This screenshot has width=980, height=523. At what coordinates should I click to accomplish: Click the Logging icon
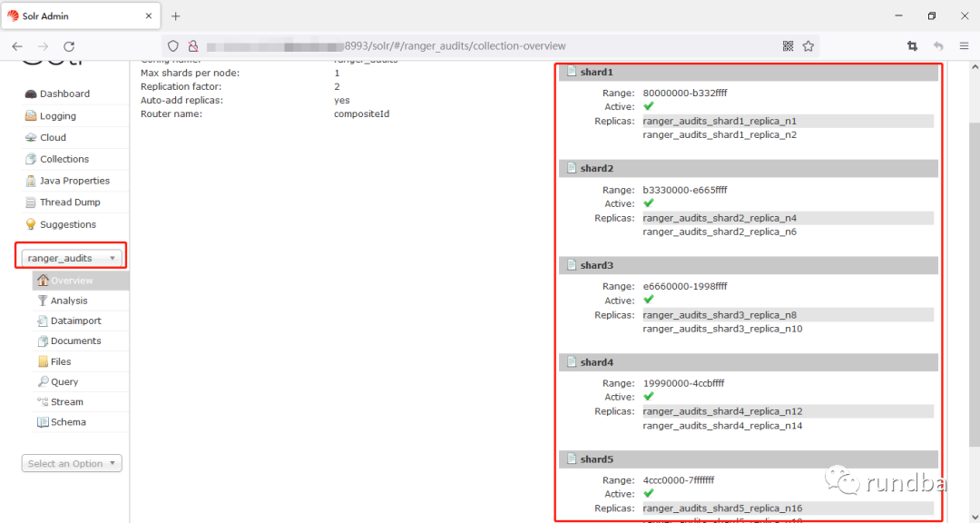coord(31,115)
